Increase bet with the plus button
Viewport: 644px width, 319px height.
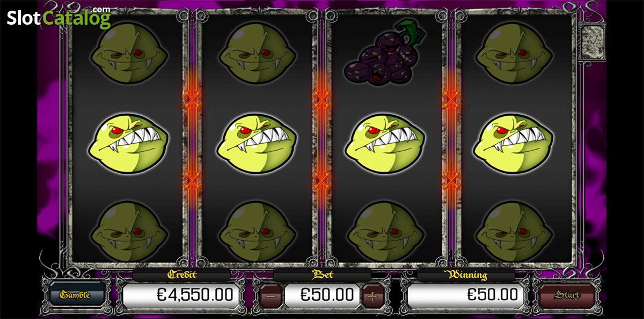(371, 295)
